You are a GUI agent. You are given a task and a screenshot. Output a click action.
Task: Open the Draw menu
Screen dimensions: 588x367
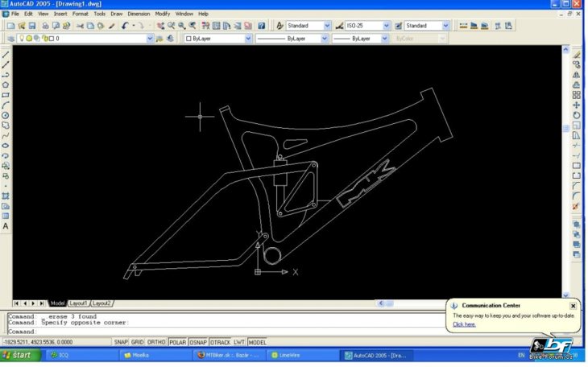[117, 14]
